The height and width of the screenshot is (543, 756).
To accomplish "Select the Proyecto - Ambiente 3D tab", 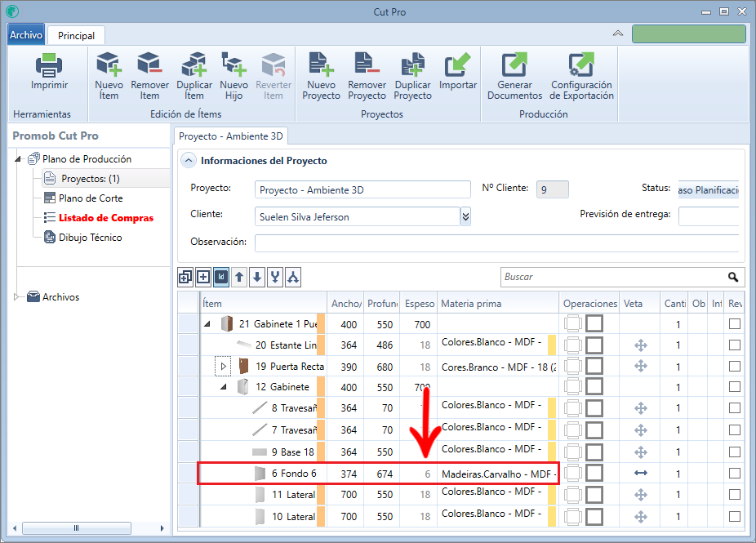I will [x=230, y=136].
